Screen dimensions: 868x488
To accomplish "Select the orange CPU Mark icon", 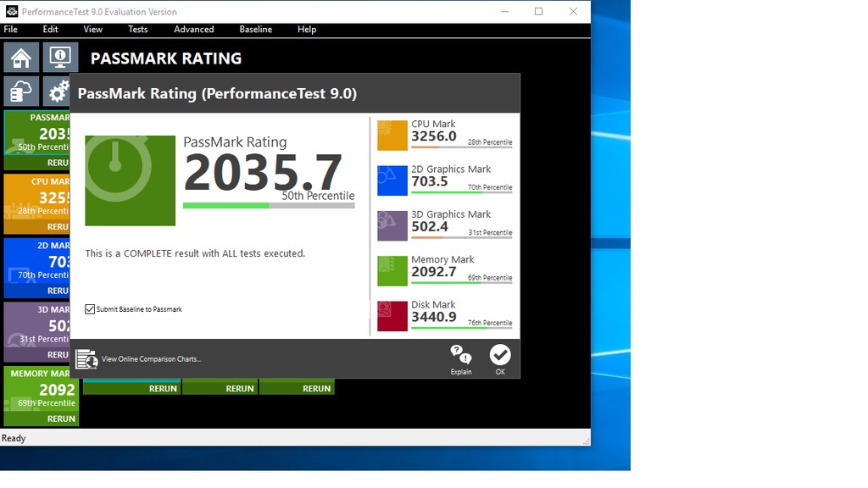I will (x=392, y=135).
